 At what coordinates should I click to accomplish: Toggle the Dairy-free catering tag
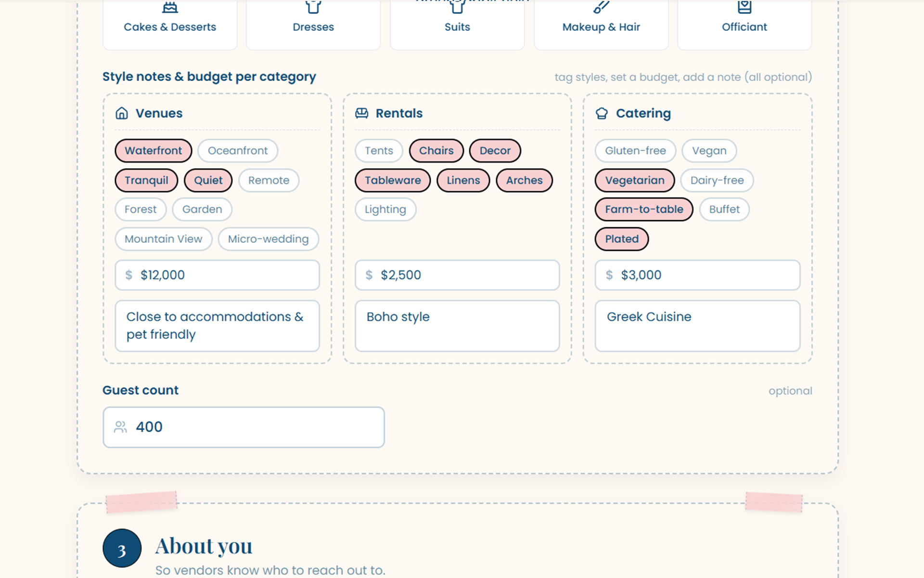click(717, 181)
